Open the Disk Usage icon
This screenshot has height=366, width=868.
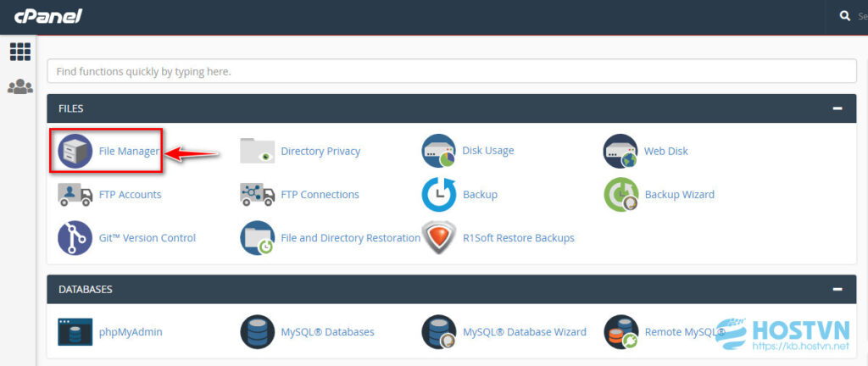click(438, 151)
